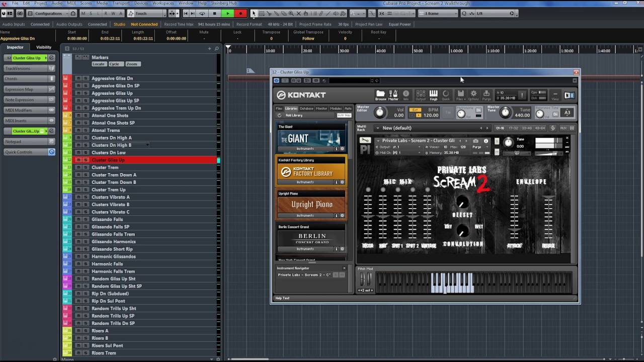Select the Mute (X) tool in toolbar
Image resolution: width=644 pixels, height=362 pixels.
(x=299, y=14)
